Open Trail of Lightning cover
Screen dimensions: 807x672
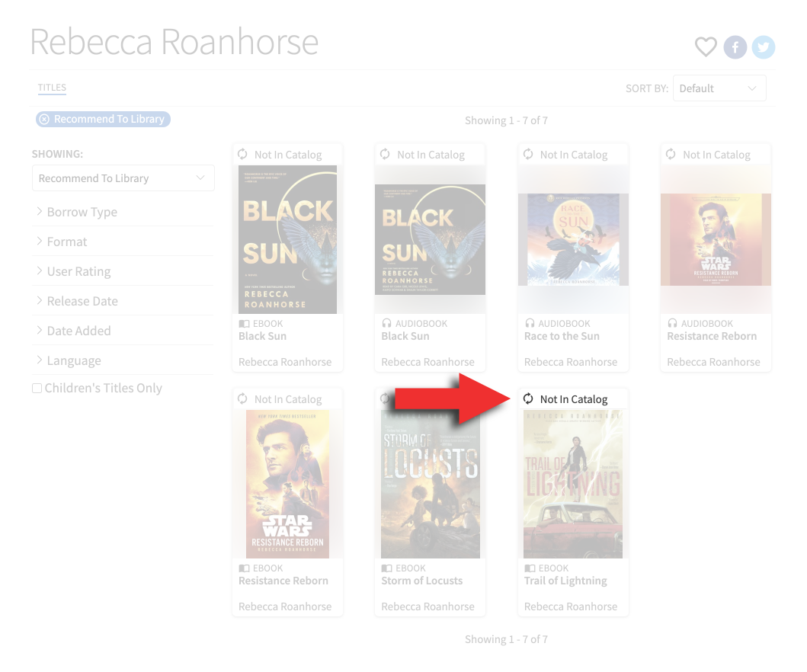573,484
